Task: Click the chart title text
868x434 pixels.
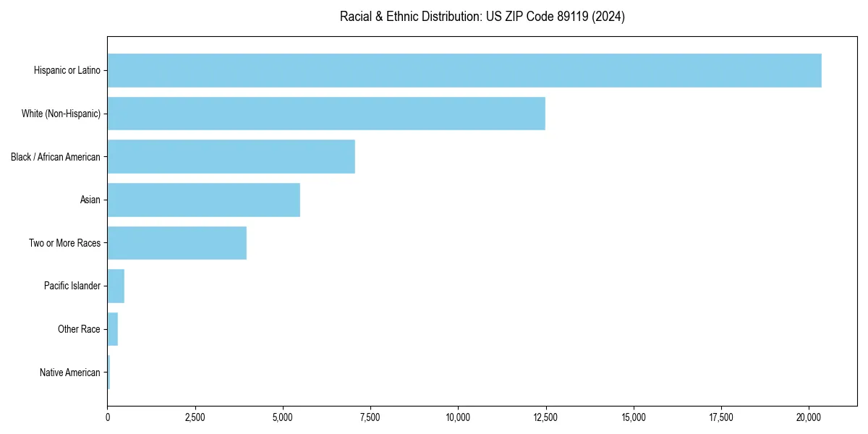Action: (x=482, y=17)
